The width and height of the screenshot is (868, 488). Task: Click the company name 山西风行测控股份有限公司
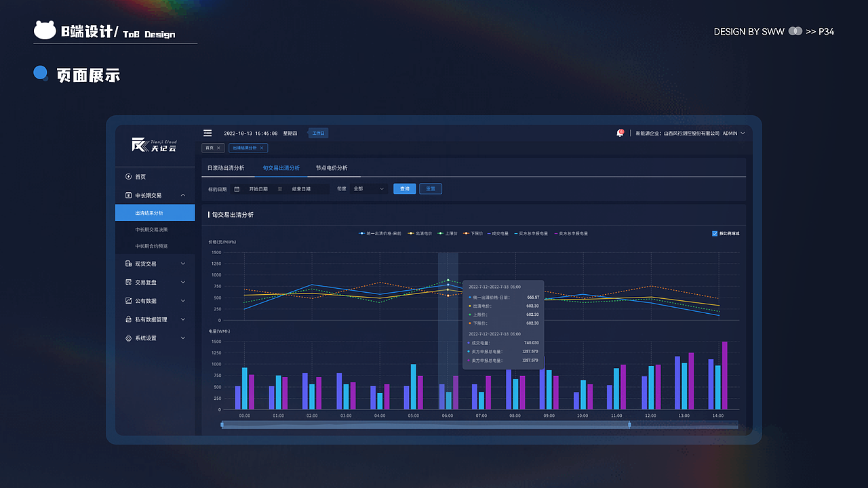click(x=692, y=134)
